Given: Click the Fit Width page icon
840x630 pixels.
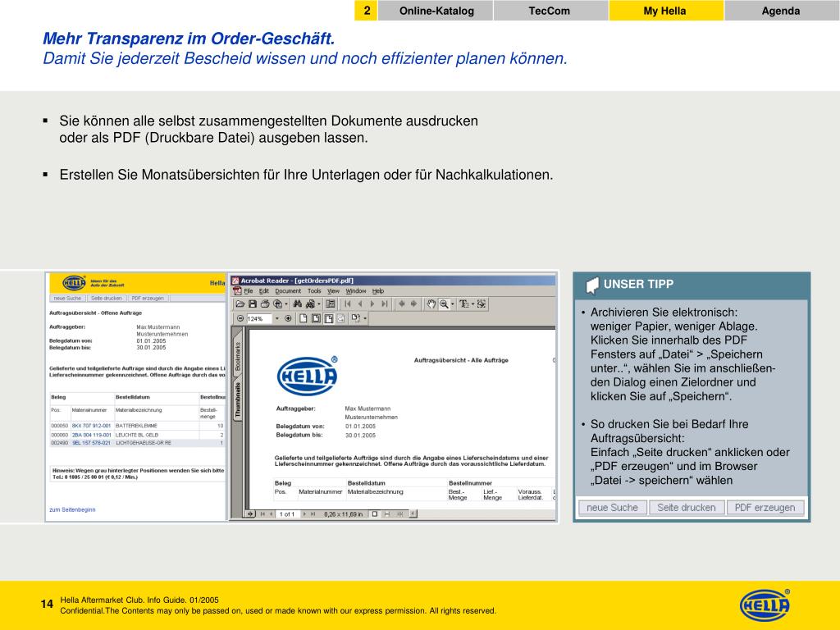Looking at the screenshot, I should tap(328, 318).
